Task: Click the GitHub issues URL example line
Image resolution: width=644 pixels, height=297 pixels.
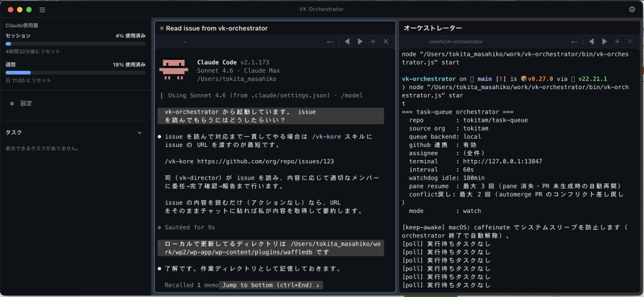Action: point(249,161)
